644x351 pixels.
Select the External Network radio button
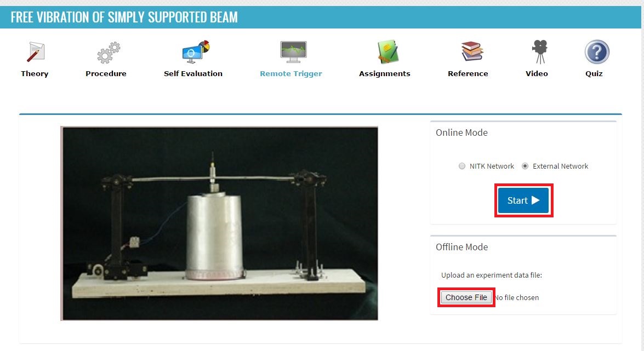click(525, 166)
